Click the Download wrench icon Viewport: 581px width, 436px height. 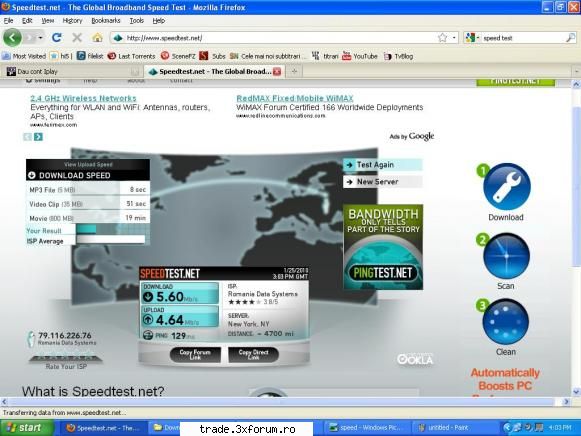point(507,186)
